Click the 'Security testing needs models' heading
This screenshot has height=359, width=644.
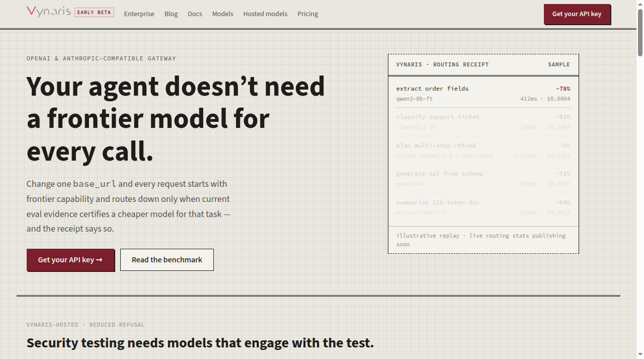pyautogui.click(x=200, y=343)
